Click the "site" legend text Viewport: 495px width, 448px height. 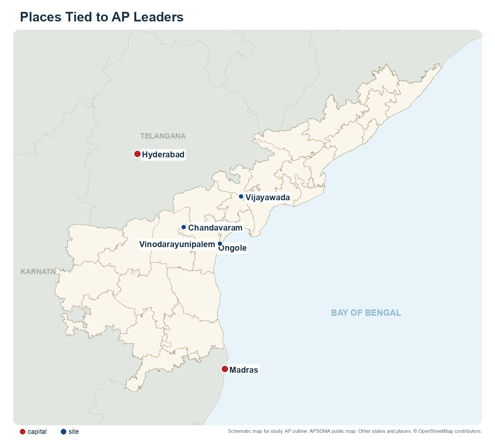tap(74, 432)
